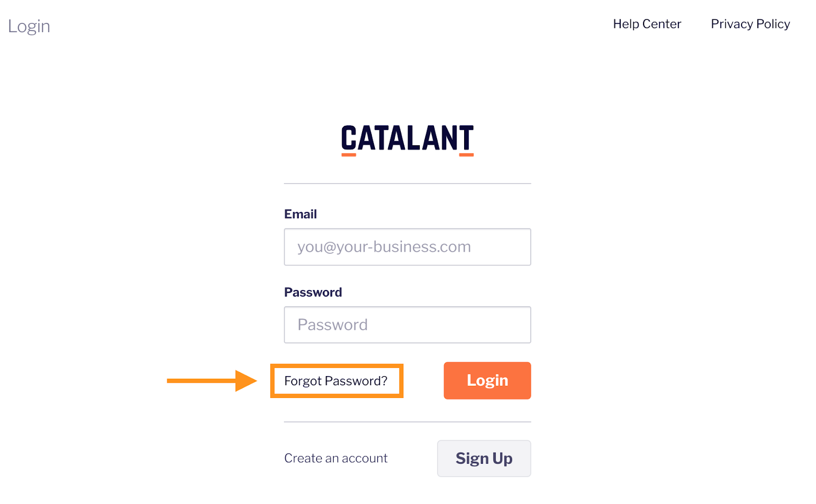This screenshot has height=504, width=816.
Task: Click the Create an account text
Action: click(x=336, y=458)
